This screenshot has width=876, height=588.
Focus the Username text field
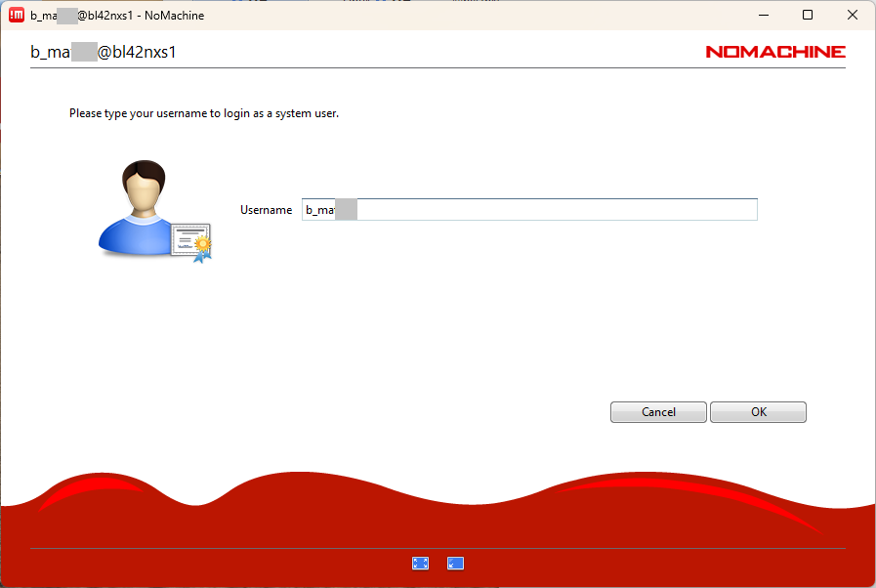(528, 210)
